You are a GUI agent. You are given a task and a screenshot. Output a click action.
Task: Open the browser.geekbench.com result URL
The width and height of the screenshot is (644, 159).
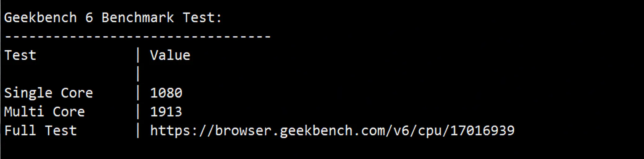pos(332,131)
